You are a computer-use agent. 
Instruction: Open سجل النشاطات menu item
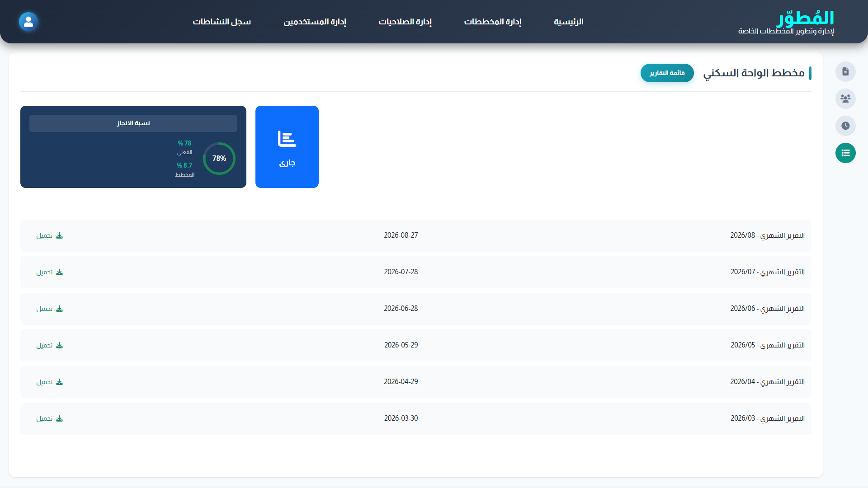[x=222, y=22]
